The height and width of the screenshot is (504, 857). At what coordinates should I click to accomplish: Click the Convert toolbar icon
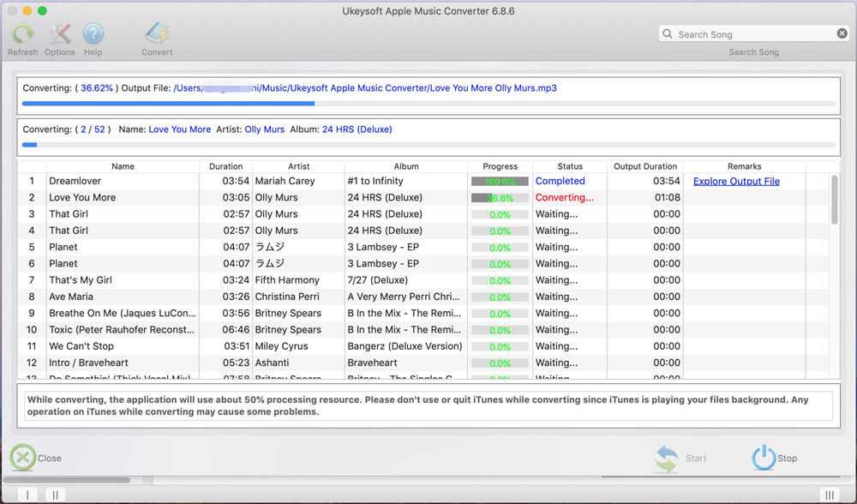(157, 34)
